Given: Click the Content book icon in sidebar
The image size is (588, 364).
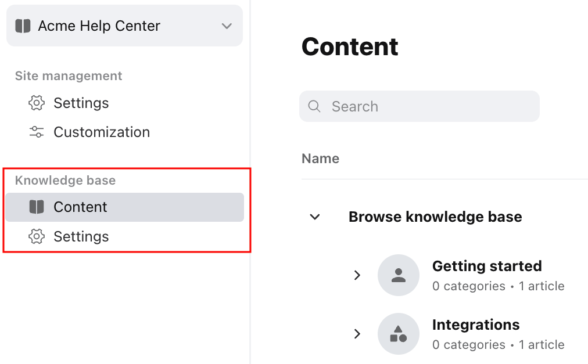Looking at the screenshot, I should point(37,207).
